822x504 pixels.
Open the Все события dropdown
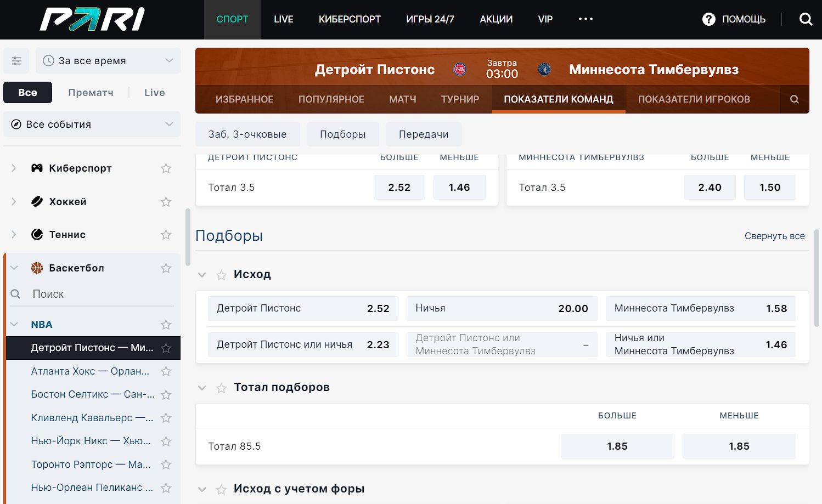coord(92,124)
